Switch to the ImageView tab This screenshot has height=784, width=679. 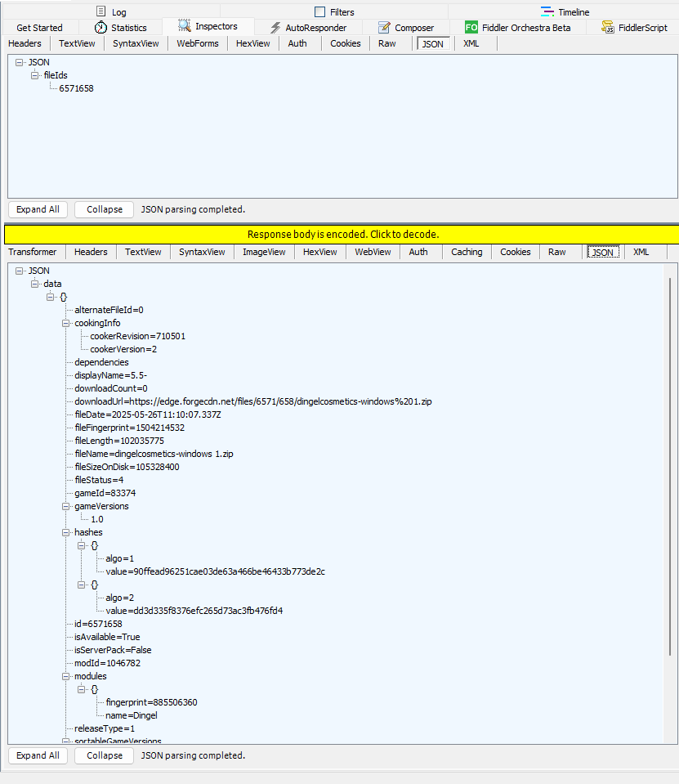tap(264, 252)
